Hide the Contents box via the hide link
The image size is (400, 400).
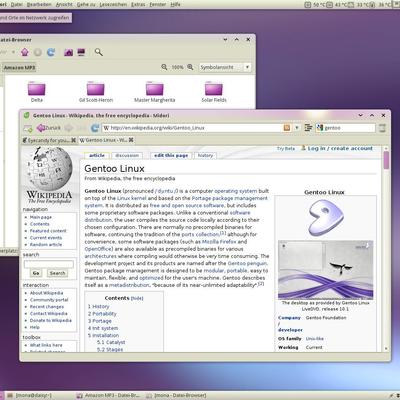tap(137, 298)
